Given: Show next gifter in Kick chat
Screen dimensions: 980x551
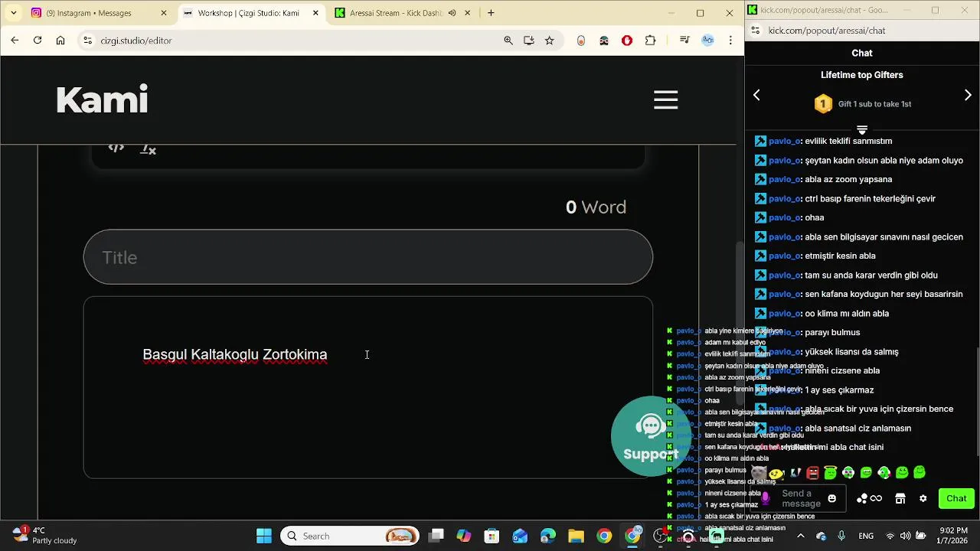Looking at the screenshot, I should tap(968, 95).
